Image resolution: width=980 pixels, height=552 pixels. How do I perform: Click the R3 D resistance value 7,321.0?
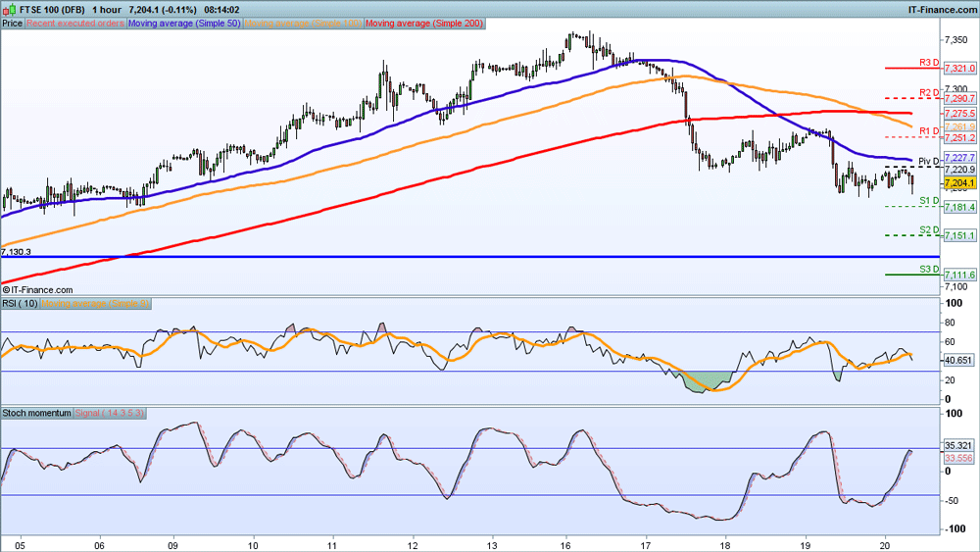pos(959,68)
